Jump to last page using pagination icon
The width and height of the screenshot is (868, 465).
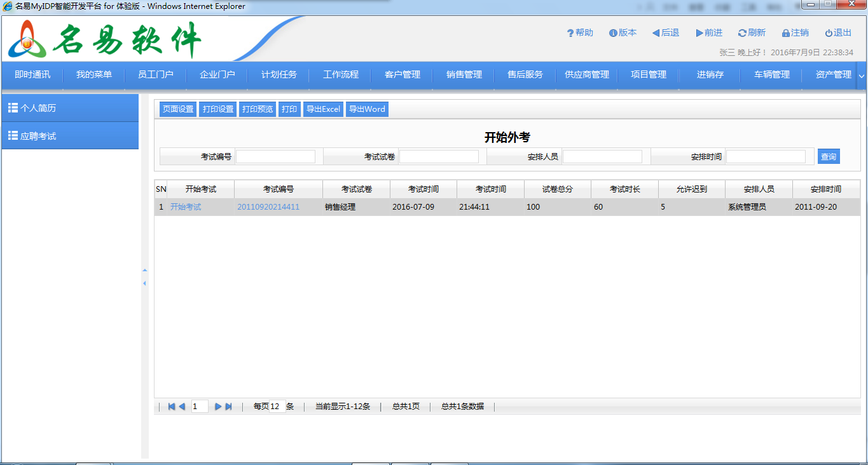229,407
